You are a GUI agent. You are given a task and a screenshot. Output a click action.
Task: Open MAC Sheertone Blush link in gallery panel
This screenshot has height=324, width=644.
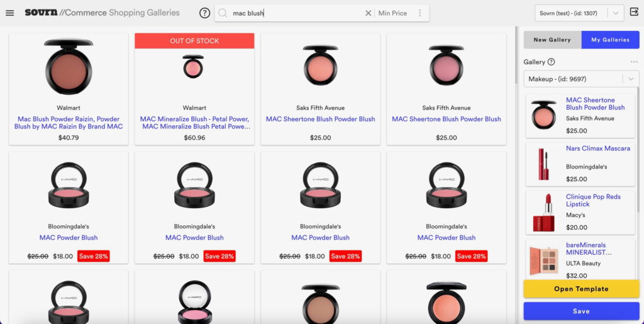[x=595, y=103]
